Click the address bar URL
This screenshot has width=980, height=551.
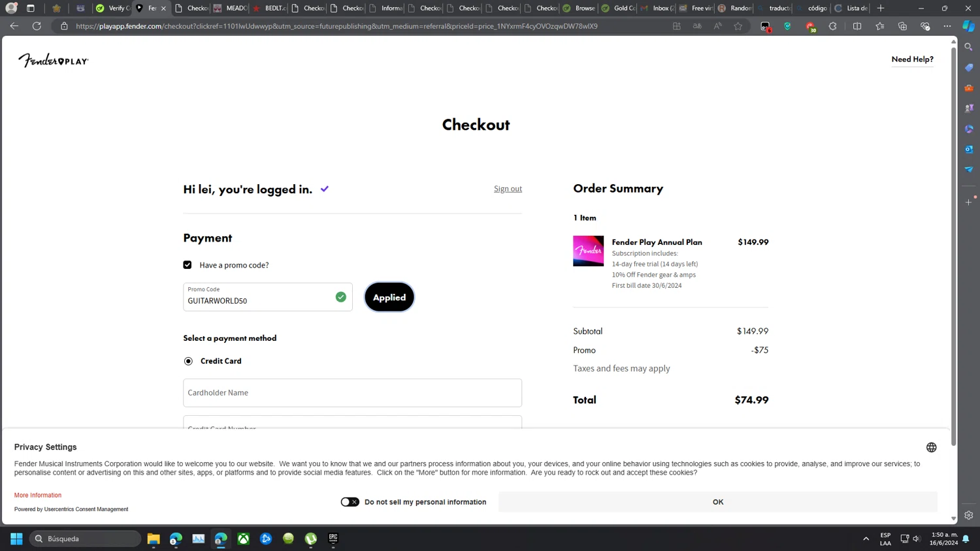tap(336, 26)
